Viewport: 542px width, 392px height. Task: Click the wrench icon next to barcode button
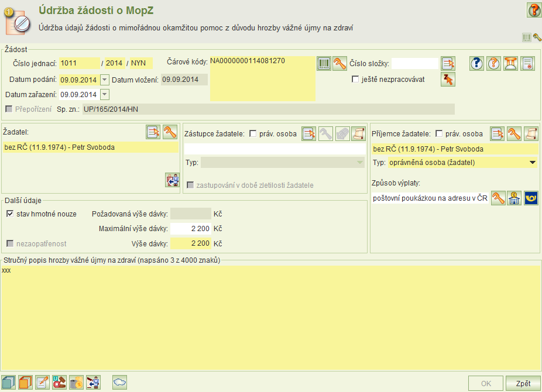coord(340,64)
